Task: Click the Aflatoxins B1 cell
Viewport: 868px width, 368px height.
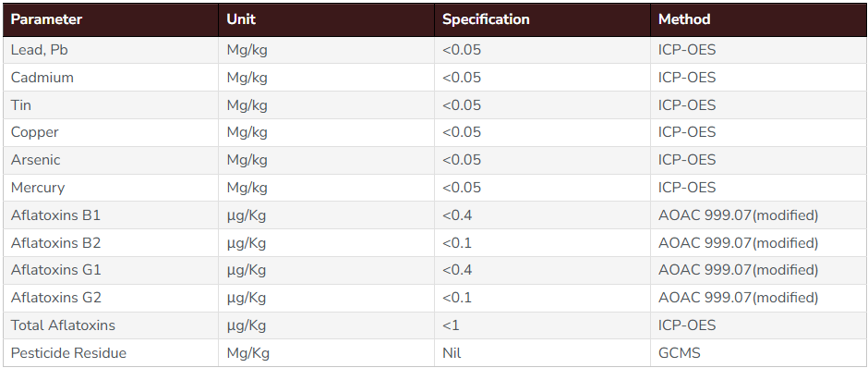Action: click(x=111, y=215)
